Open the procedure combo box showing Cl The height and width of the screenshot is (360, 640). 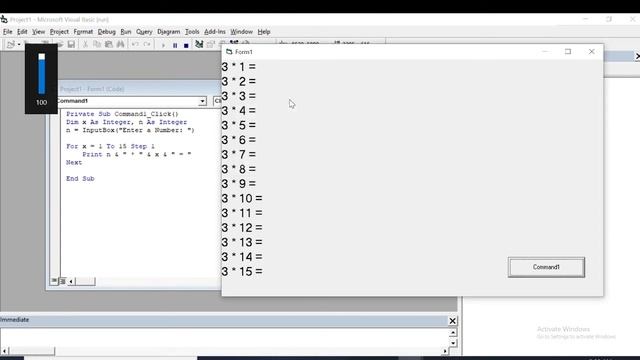coord(217,101)
